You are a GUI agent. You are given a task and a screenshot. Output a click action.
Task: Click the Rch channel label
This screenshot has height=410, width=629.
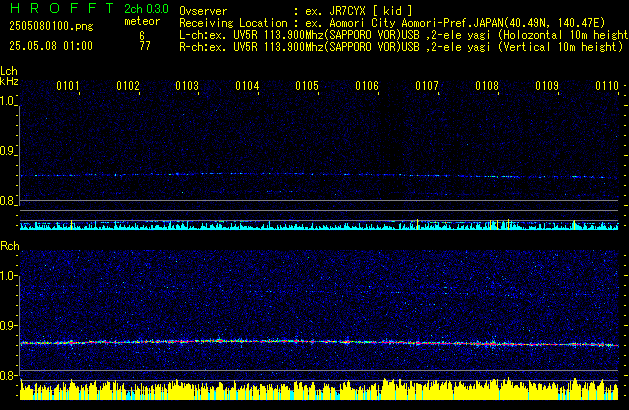point(10,246)
